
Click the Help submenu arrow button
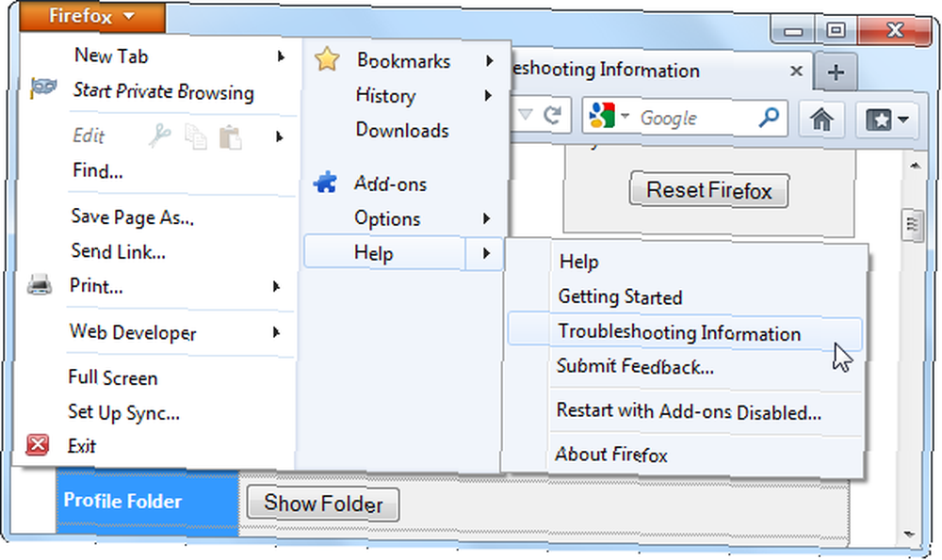click(484, 253)
